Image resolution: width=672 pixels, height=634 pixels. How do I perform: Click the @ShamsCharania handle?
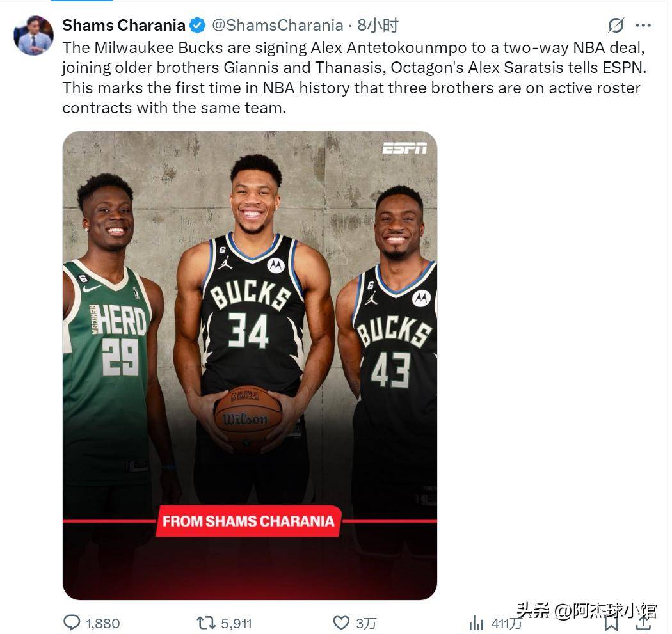click(277, 26)
